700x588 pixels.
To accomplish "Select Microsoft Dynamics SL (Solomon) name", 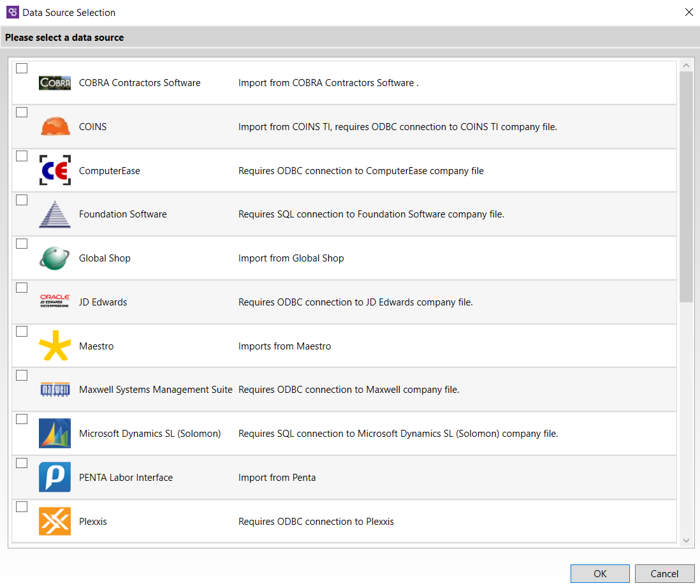I will tap(150, 434).
